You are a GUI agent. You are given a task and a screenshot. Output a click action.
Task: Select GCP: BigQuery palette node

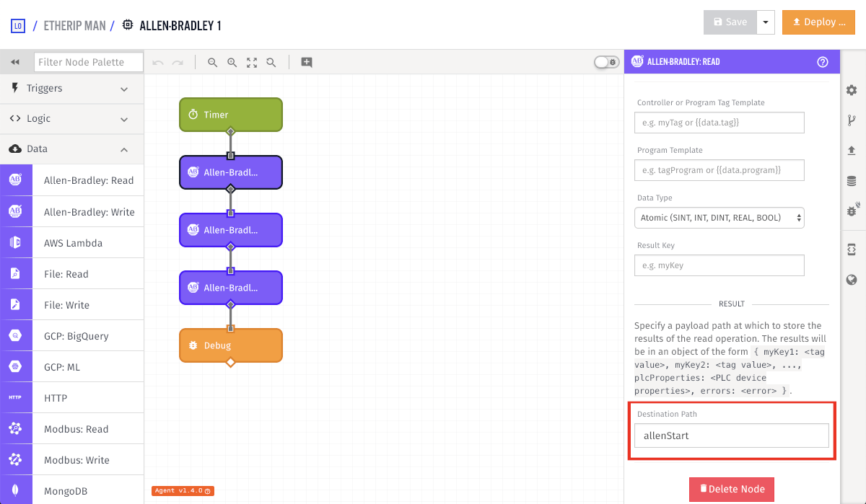[x=72, y=335]
